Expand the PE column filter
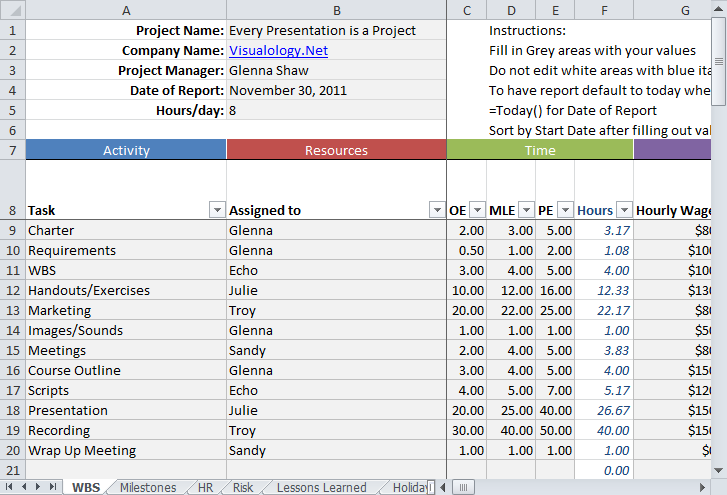Viewport: 727px width, 495px height. (564, 210)
